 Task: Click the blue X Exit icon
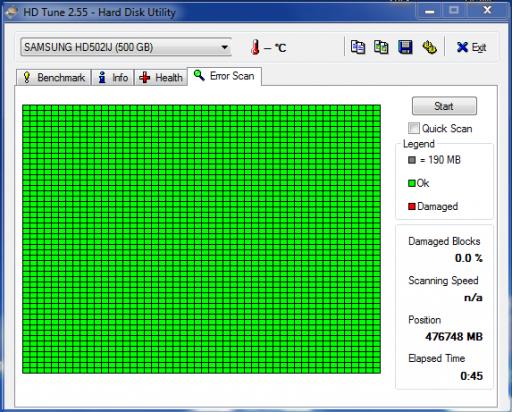[462, 47]
